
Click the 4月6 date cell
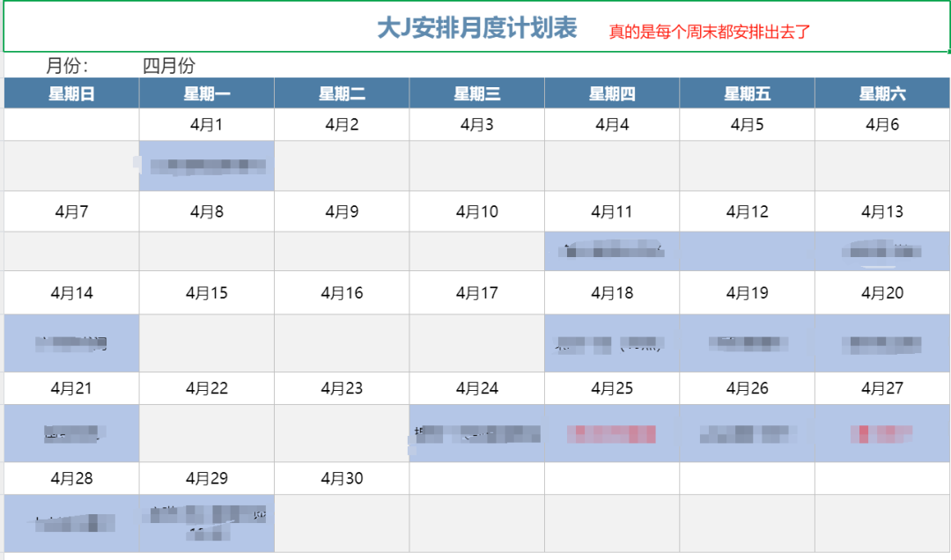coord(882,125)
